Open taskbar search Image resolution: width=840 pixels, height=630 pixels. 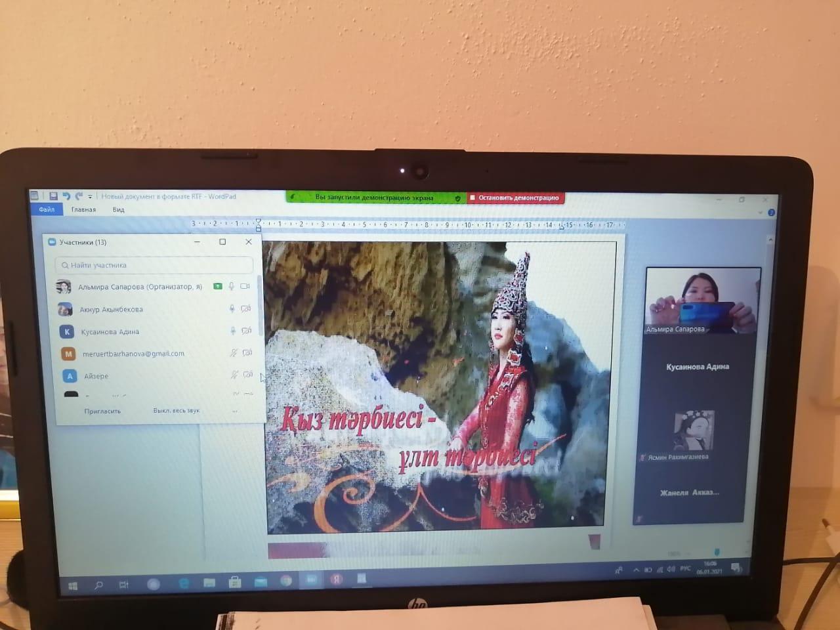98,585
